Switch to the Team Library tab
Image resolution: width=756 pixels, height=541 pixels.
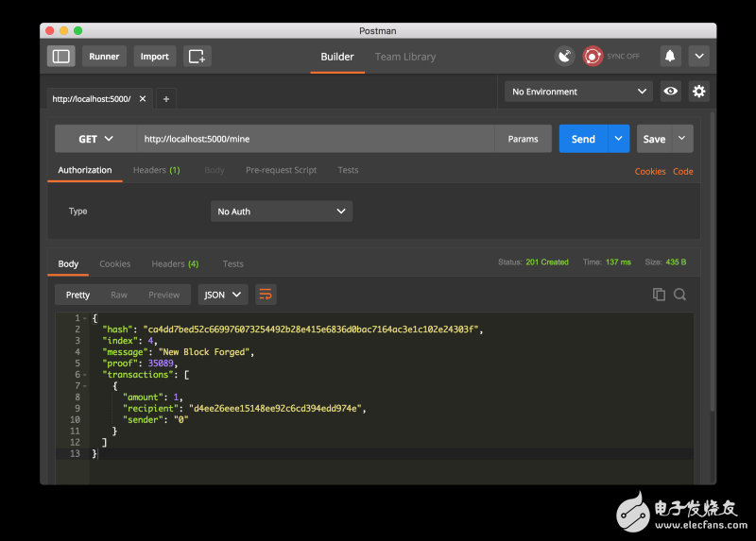click(x=405, y=57)
